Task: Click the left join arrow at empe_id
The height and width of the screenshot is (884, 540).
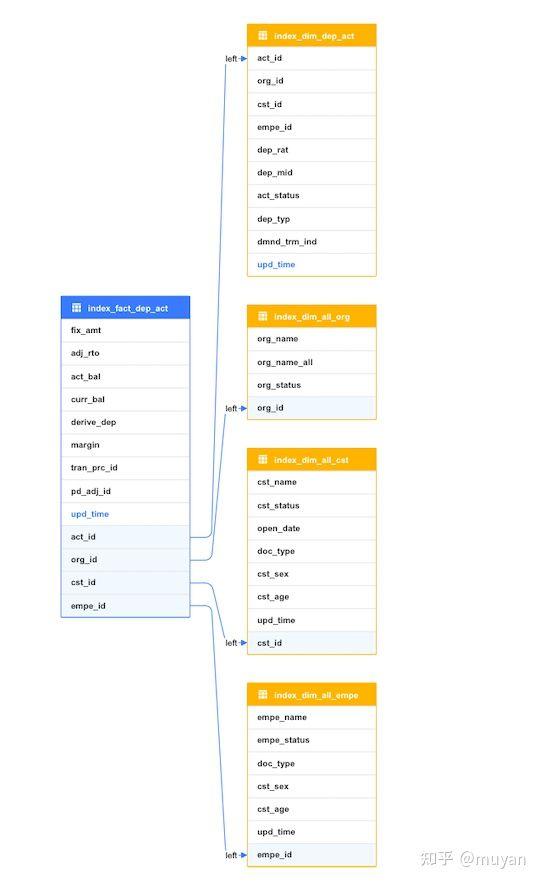Action: 243,855
